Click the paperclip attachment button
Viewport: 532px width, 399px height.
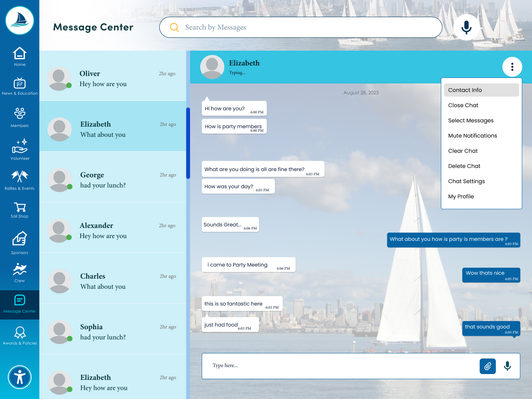487,366
